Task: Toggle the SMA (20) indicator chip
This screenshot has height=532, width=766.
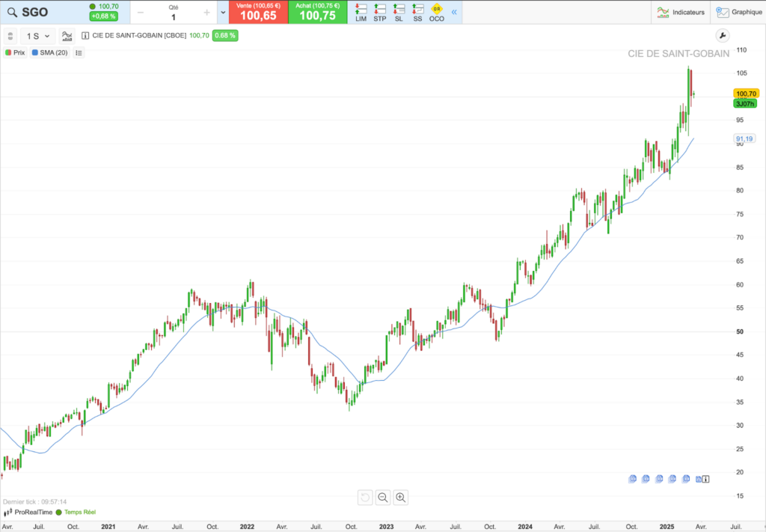Action: pyautogui.click(x=50, y=53)
